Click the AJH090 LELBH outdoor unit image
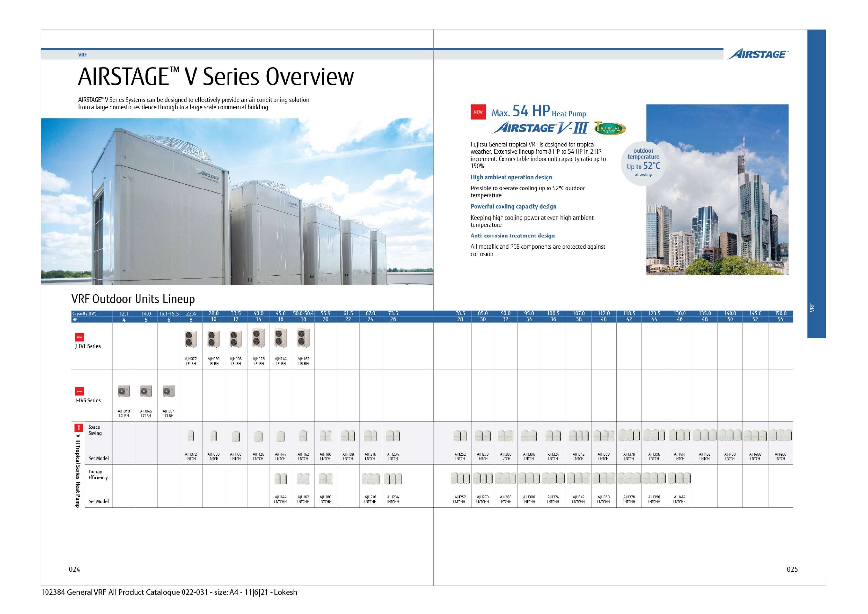 [213, 339]
